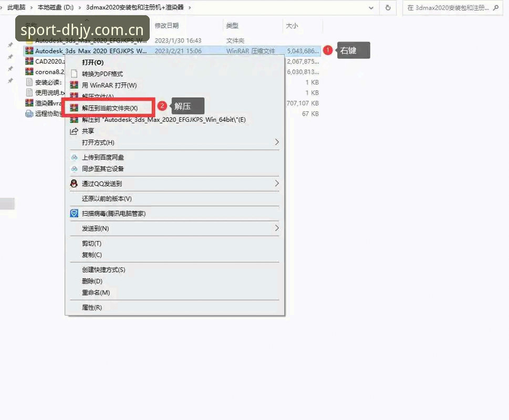Click the size value 2,067,875…
Screen dimensions: 509x420
[x=303, y=61]
